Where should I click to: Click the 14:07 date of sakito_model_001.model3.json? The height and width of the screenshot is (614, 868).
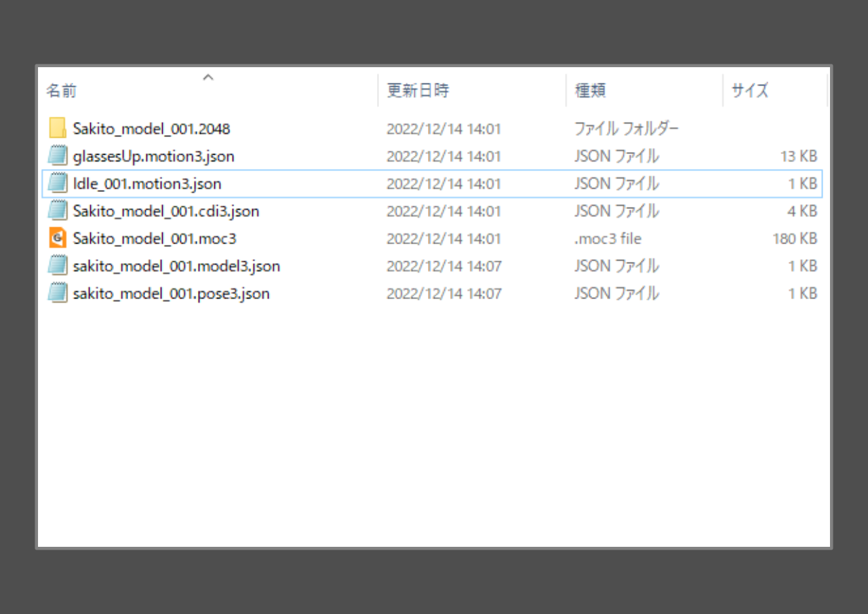coord(443,266)
